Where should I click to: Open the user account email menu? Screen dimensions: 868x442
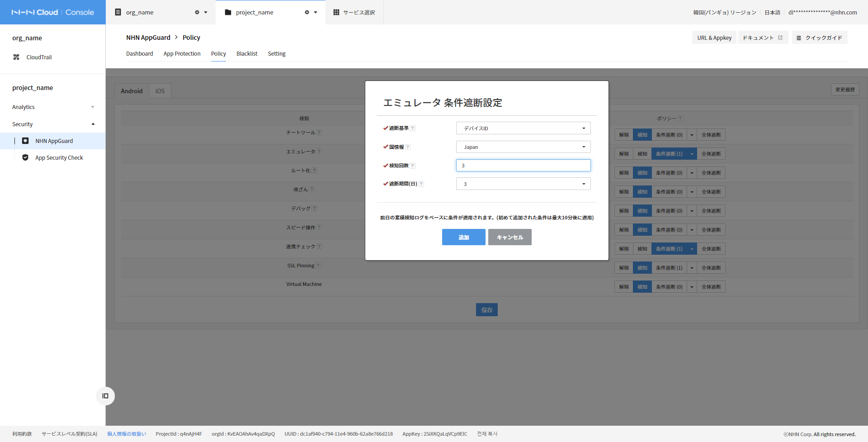pos(822,13)
